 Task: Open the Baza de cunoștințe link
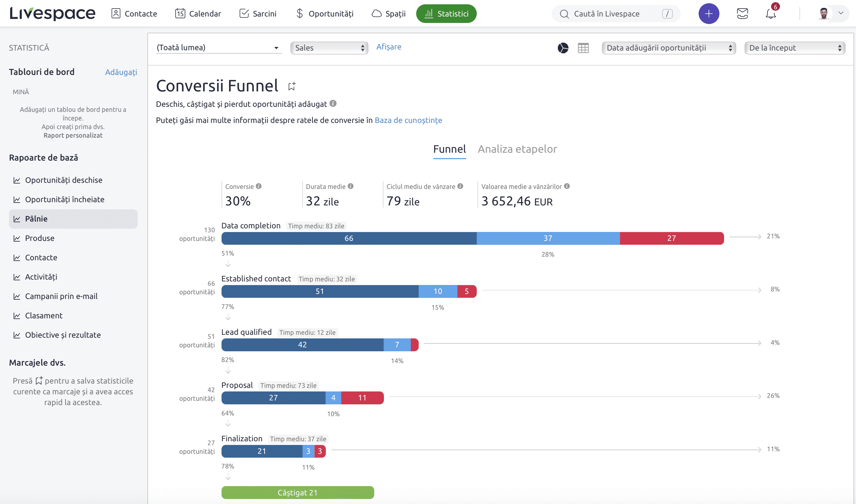(408, 120)
